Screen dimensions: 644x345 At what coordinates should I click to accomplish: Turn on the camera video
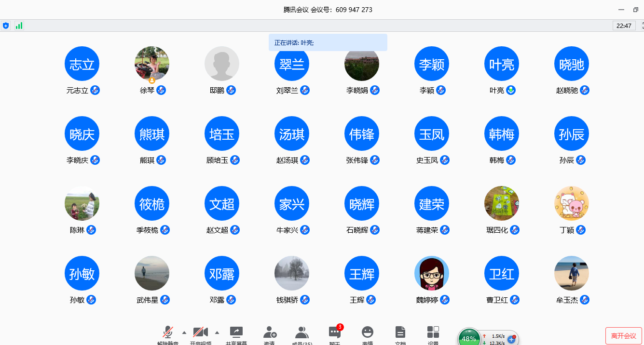coord(200,333)
